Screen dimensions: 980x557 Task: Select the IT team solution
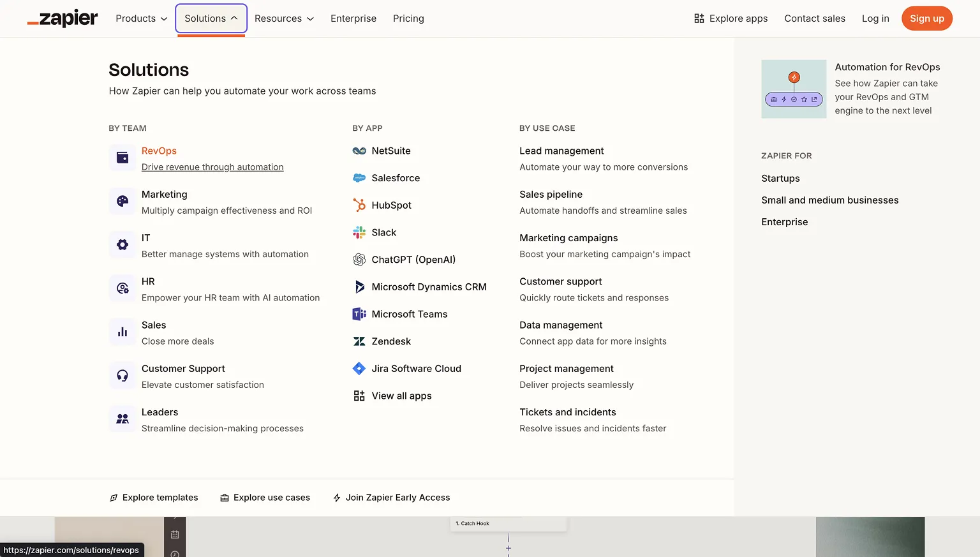(x=146, y=238)
